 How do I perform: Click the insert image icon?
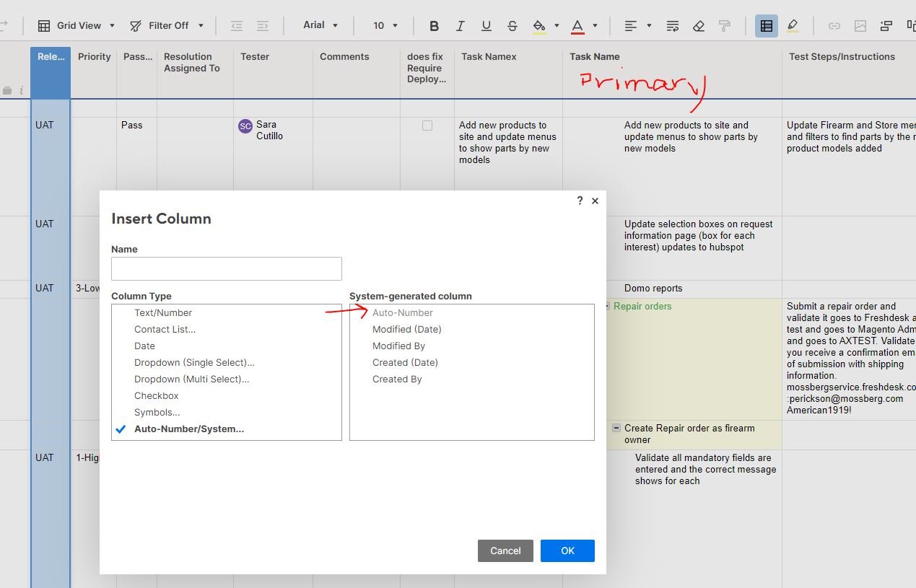pos(860,25)
